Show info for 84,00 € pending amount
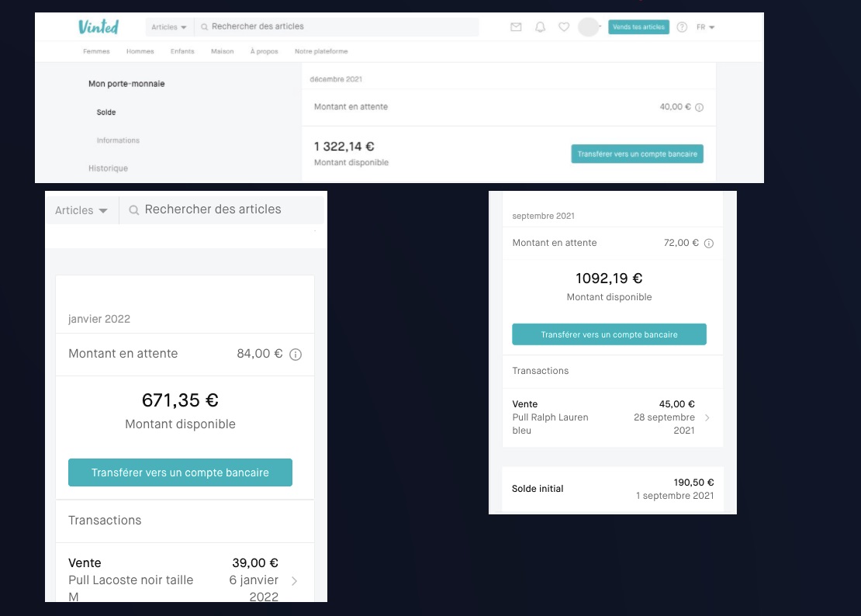This screenshot has width=861, height=616. click(x=296, y=355)
